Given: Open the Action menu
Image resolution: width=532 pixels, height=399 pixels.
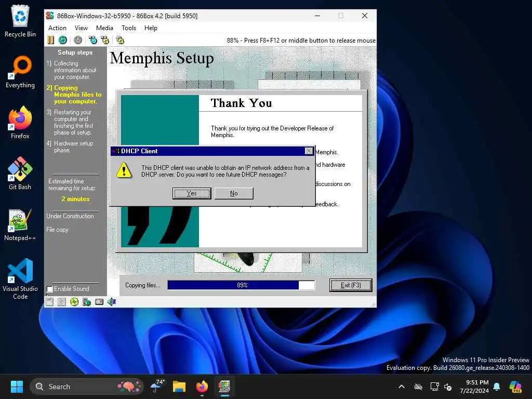Looking at the screenshot, I should [x=57, y=28].
